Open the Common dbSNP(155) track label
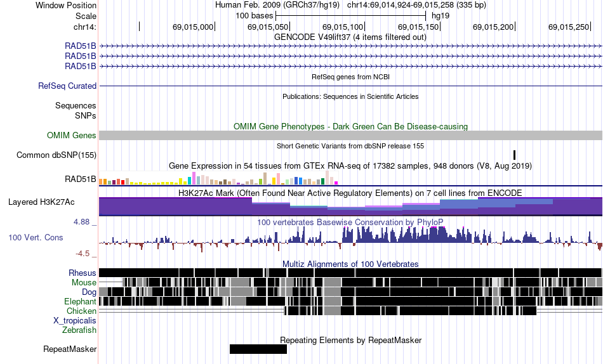The image size is (603, 364). tap(56, 155)
